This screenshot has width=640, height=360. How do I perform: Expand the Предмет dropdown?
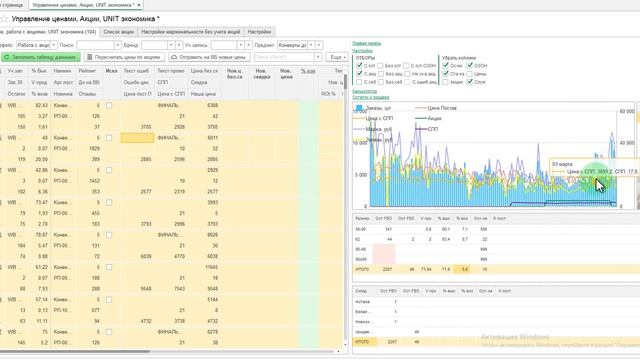(311, 45)
